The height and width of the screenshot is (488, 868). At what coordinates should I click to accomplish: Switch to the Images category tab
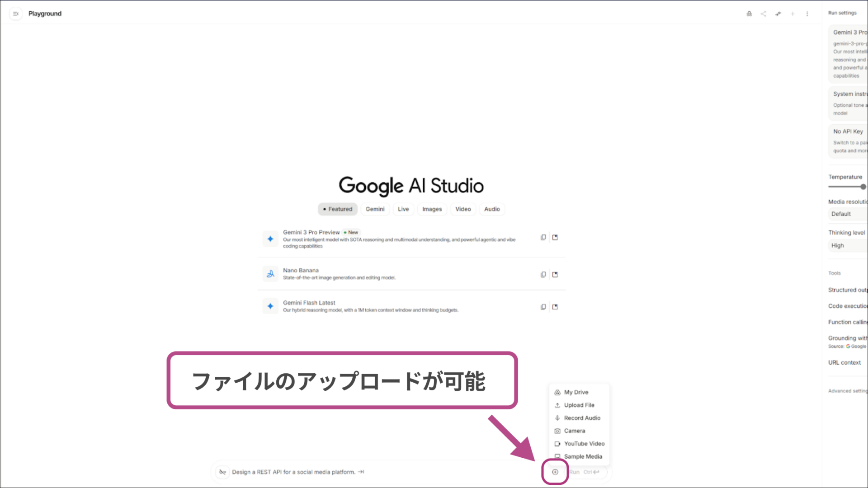(x=432, y=209)
